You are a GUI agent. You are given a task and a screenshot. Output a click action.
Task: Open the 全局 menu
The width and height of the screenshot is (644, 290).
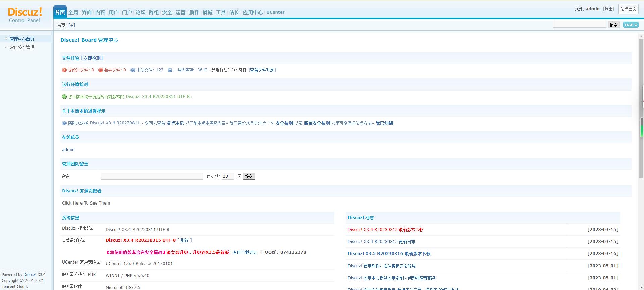click(x=73, y=12)
